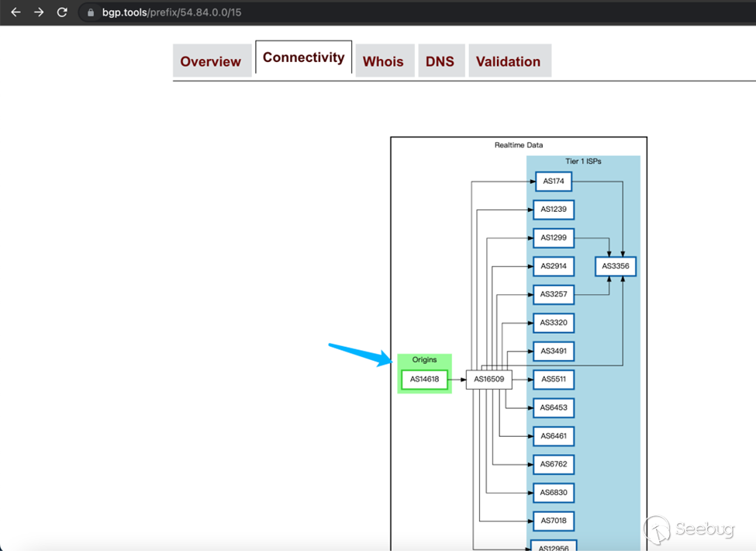
Task: Go forward with the browser forward arrow
Action: (39, 12)
